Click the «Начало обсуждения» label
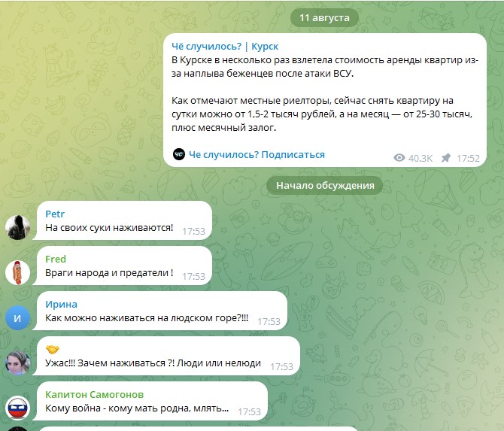 [x=325, y=186]
